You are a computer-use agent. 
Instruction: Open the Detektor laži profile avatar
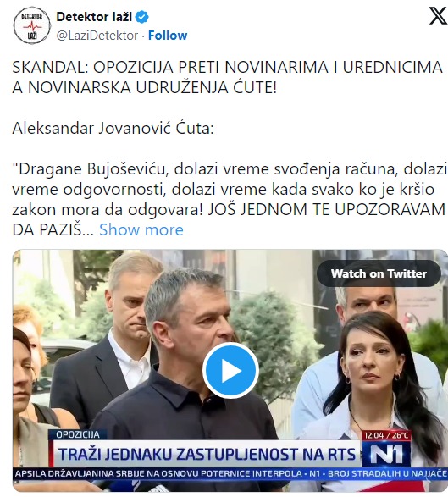[x=32, y=25]
